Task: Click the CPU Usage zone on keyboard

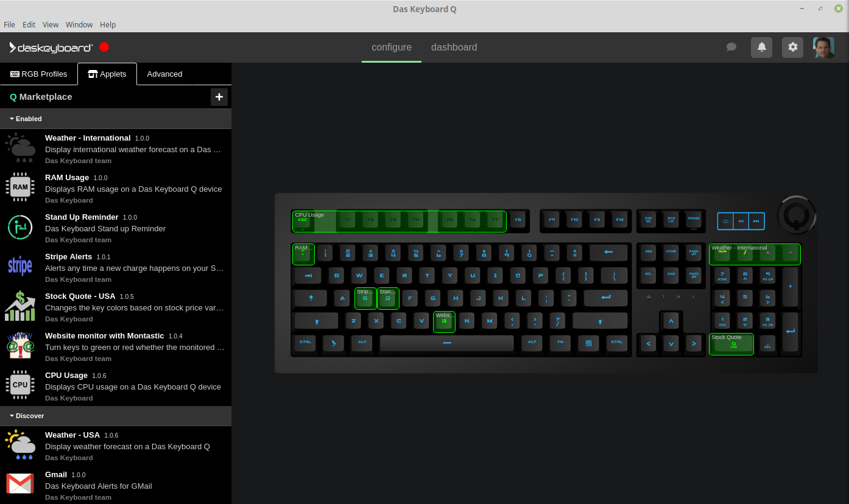Action: [399, 221]
